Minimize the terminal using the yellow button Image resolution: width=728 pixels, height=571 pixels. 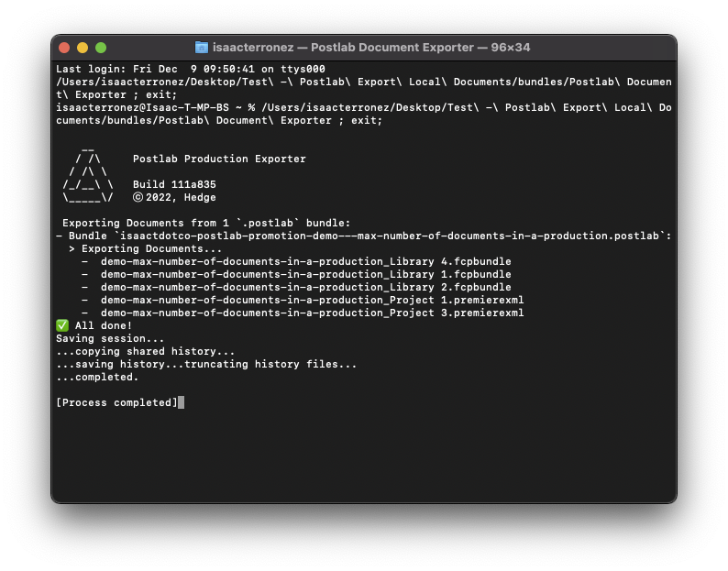coord(83,48)
